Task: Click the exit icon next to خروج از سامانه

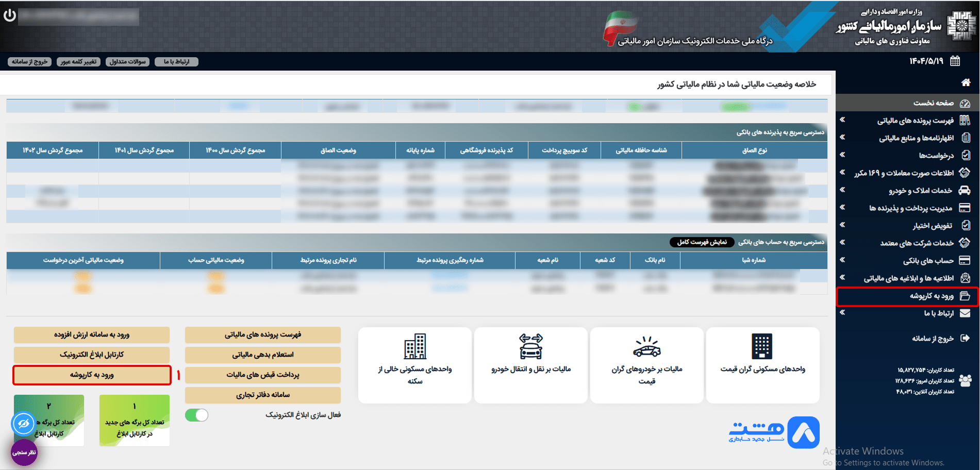Action: (965, 338)
